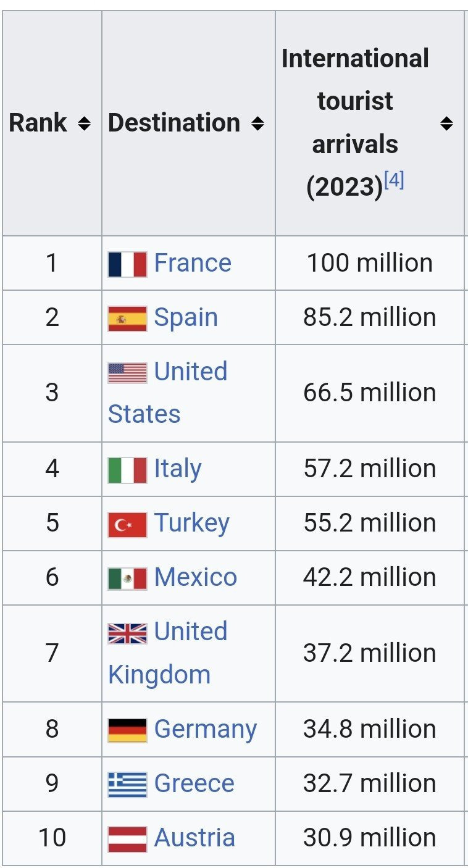This screenshot has width=468, height=868.
Task: Click the Turkey flag icon
Action: click(x=127, y=524)
